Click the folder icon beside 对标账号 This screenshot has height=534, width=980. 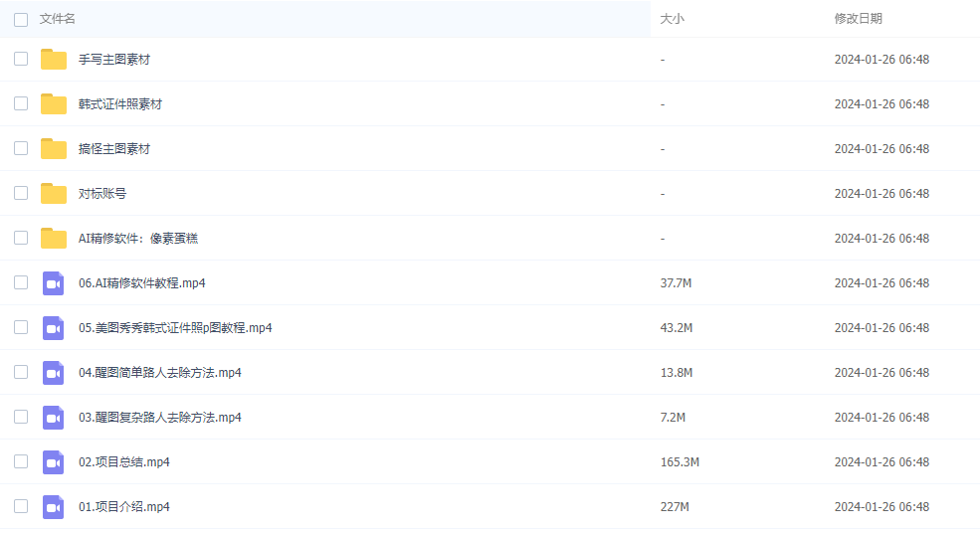point(54,194)
